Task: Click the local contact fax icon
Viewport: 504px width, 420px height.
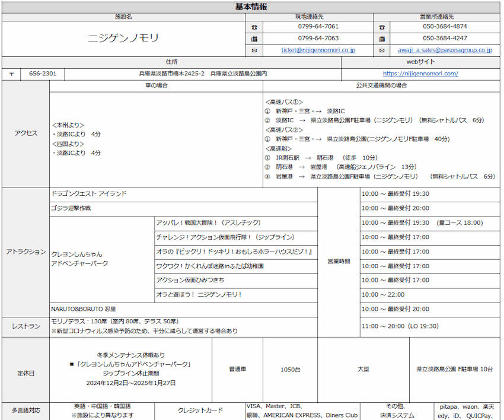Action: 254,39
